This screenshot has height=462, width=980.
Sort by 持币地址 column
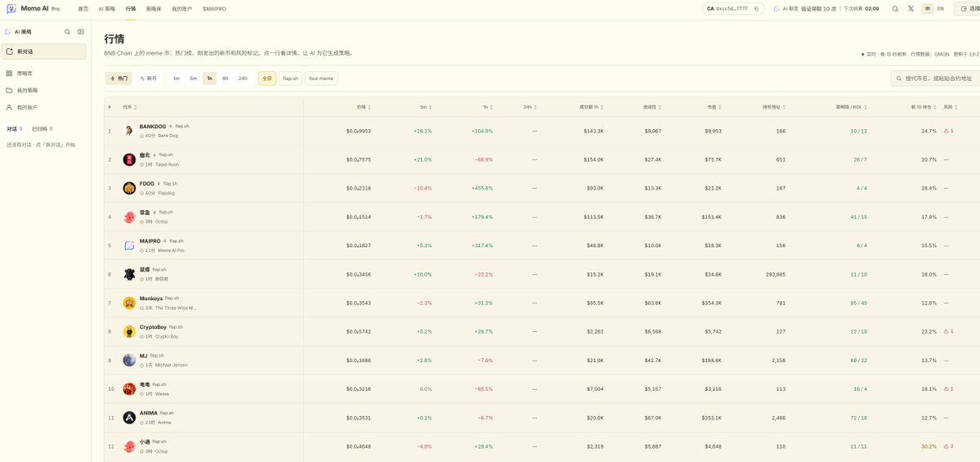tap(774, 107)
